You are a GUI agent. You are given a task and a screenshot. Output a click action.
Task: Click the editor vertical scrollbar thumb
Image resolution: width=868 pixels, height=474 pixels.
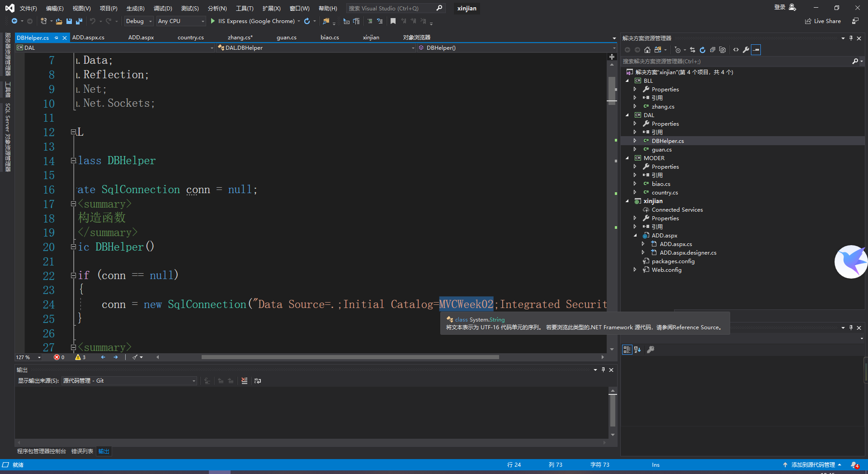coord(612,90)
